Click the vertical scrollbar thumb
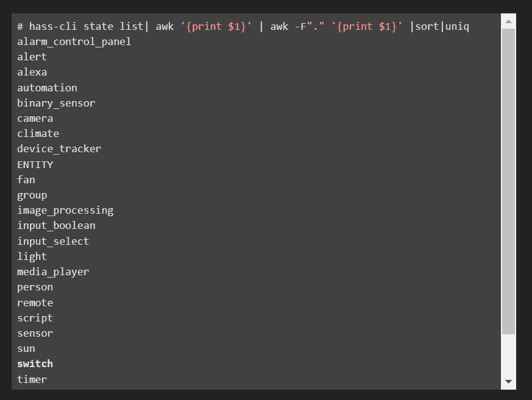The image size is (532, 400). click(x=508, y=181)
